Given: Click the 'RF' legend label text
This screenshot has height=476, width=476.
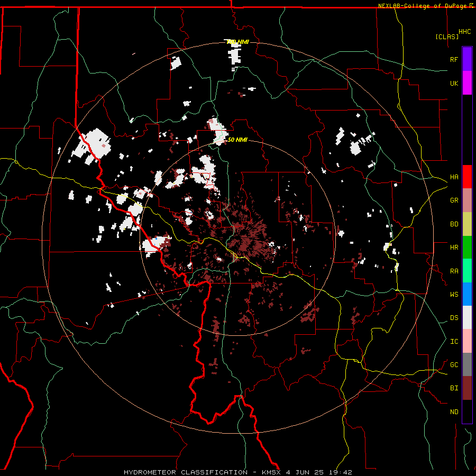Looking at the screenshot, I should click(454, 59).
